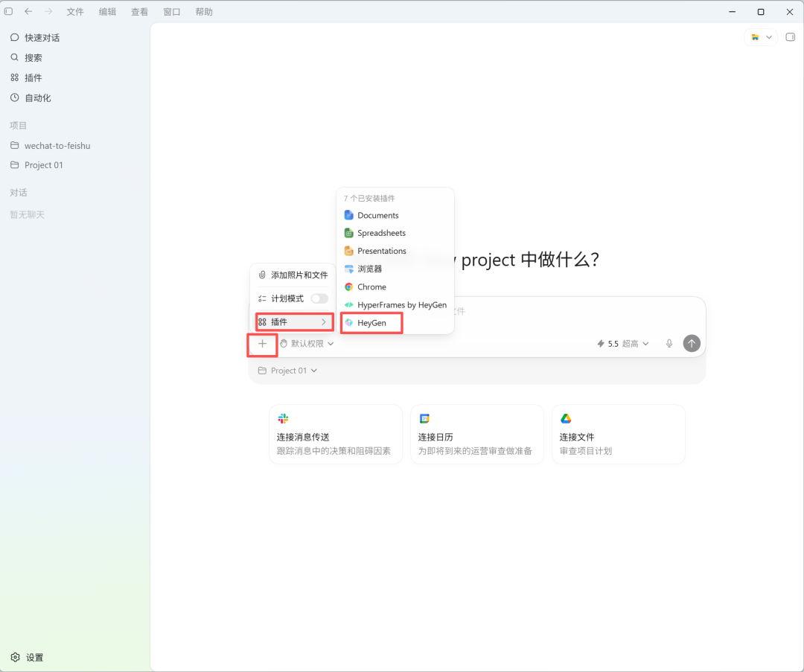This screenshot has width=804, height=672.
Task: Click the quick chat bubble icon
Action: coord(14,37)
